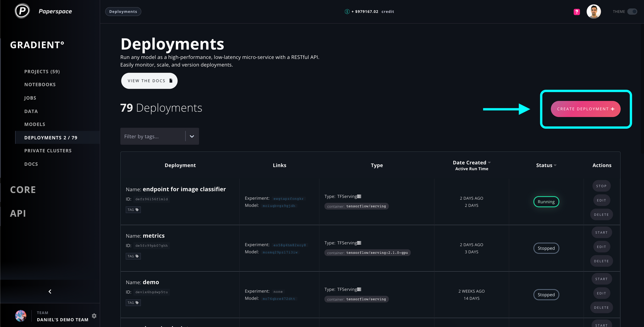Click the Paperspace logo icon
Viewport: 644px width, 327px height.
pos(22,11)
